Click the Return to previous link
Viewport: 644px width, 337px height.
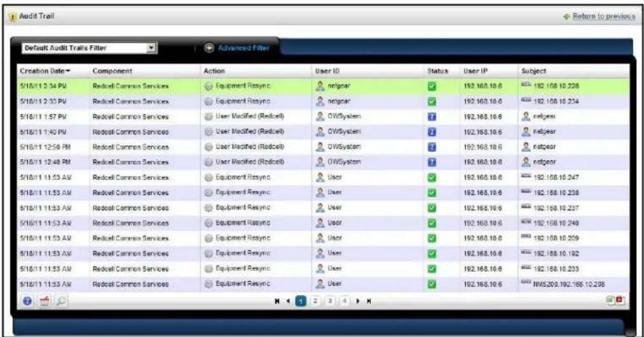[604, 16]
